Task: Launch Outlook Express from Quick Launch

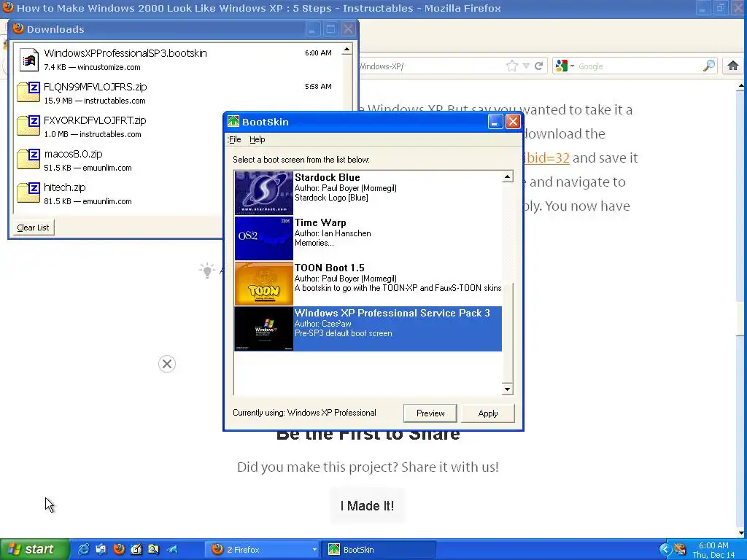Action: pos(101,550)
